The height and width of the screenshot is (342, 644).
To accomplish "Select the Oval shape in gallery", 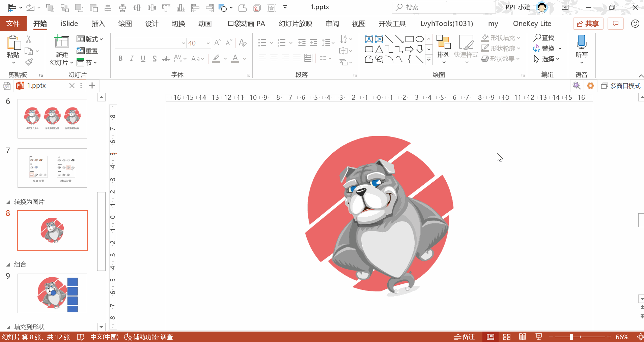I will [420, 39].
